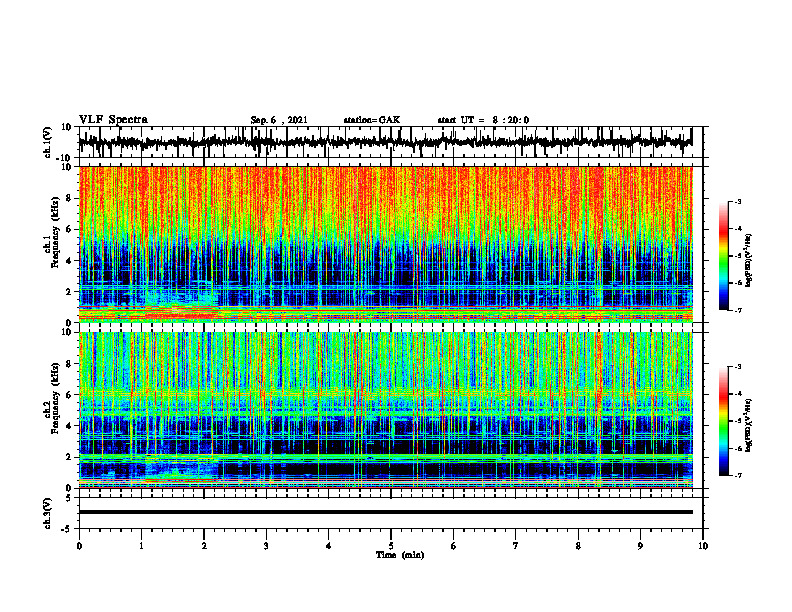Click the ch.1 colorbar log(PSD) label
Viewport: 792px width, 612px height.
pos(749,261)
